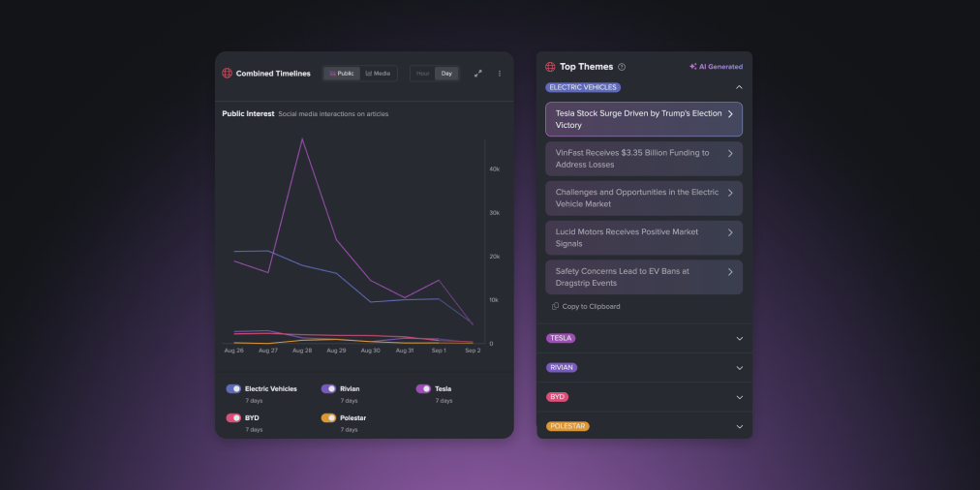The image size is (980, 490).
Task: Click the AI Generated sparkle icon
Action: 692,67
